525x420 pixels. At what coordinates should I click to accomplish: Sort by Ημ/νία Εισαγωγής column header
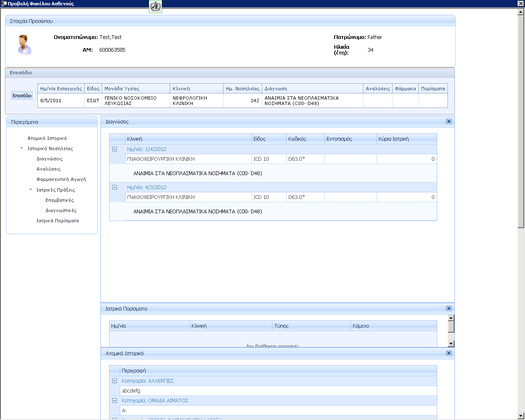coord(61,89)
